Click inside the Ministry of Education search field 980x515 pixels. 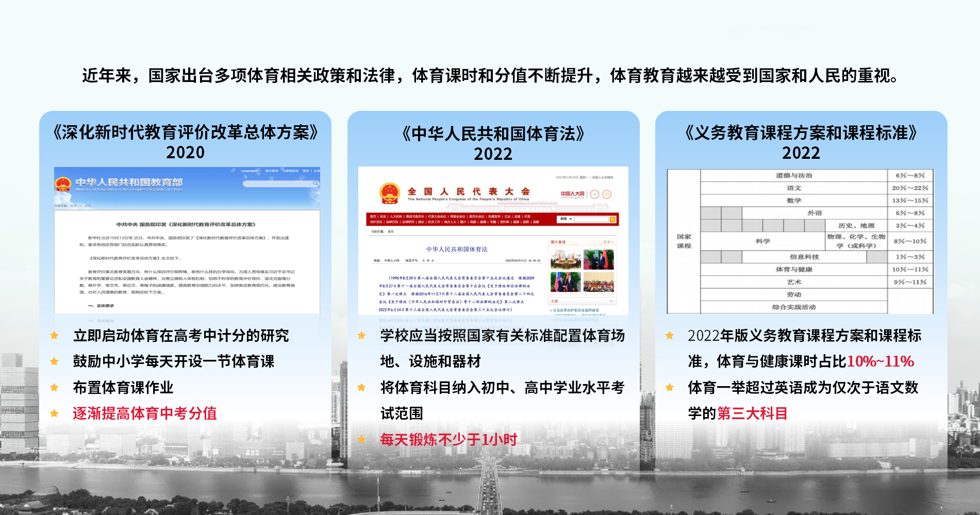pos(277,184)
